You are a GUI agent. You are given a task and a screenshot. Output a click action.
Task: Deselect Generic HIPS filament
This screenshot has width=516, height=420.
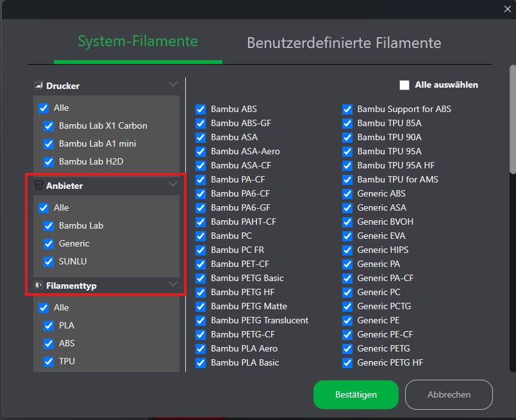click(347, 250)
